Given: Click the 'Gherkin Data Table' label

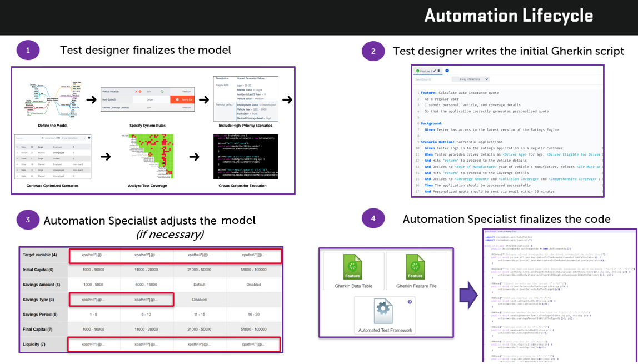Looking at the screenshot, I should 353,286.
